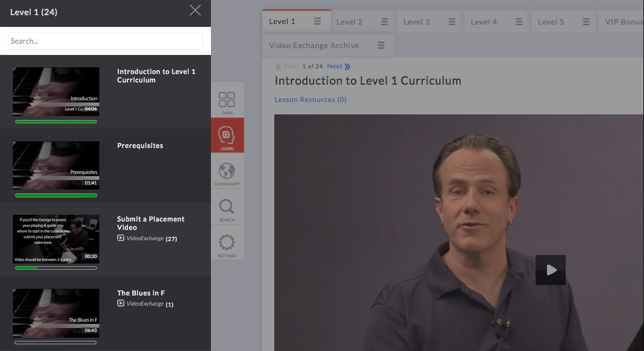Select the Prerequisites lesson title
Image resolution: width=644 pixels, height=351 pixels.
[x=140, y=146]
